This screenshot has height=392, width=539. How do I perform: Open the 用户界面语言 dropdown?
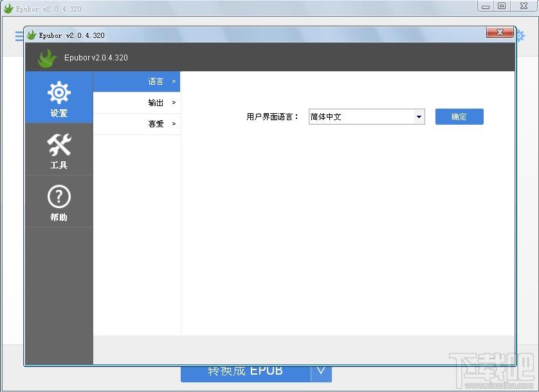point(367,117)
